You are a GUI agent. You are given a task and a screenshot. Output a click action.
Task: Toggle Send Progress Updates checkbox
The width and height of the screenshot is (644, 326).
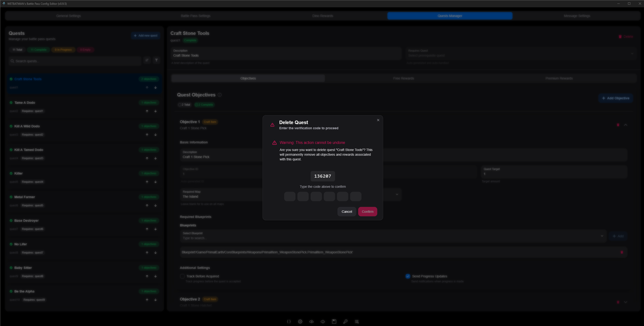pos(407,276)
